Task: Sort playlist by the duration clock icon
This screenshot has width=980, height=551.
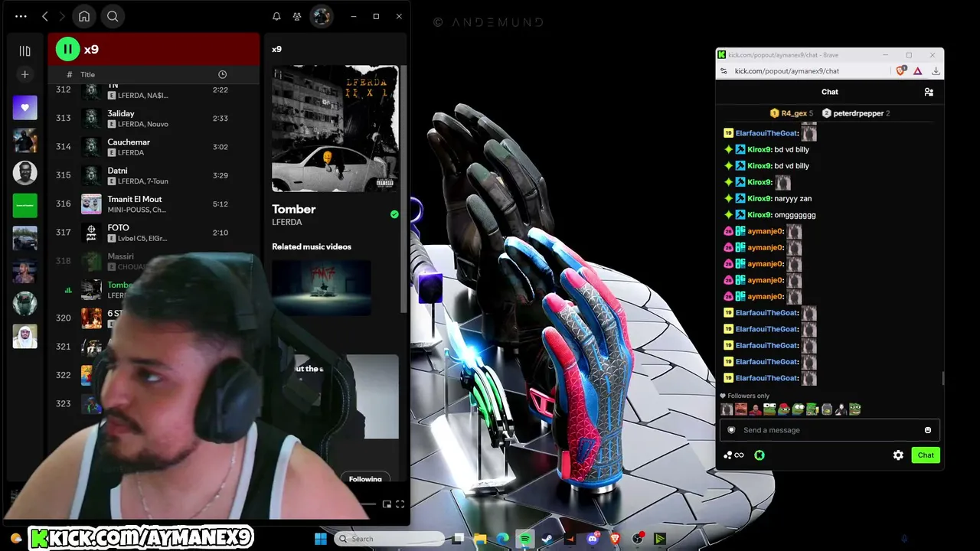Action: 222,74
